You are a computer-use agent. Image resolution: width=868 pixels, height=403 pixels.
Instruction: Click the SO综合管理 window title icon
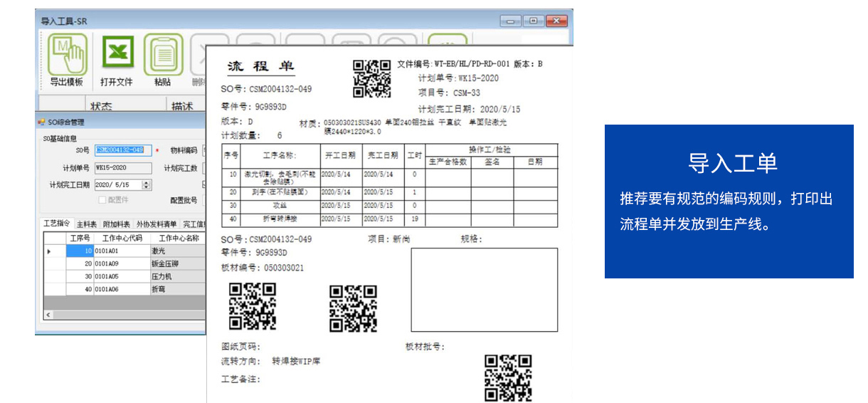(x=41, y=122)
